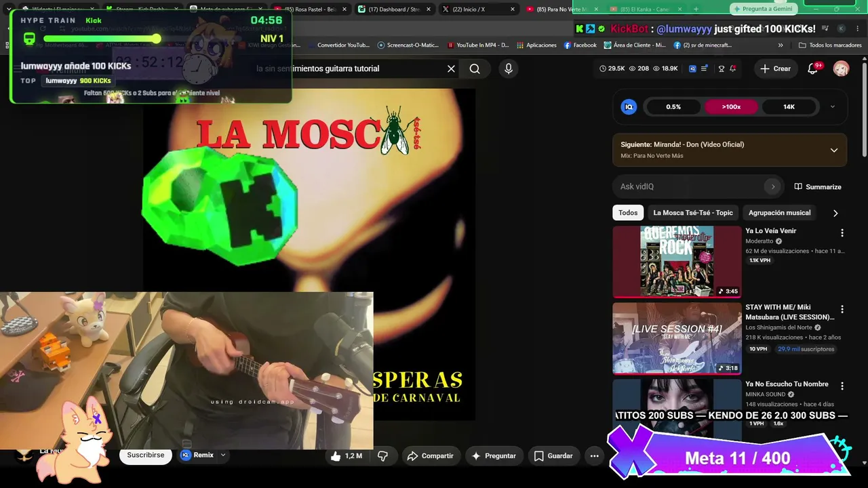Send the Ask vidIQ question arrow
The image size is (868, 488).
[x=772, y=186]
